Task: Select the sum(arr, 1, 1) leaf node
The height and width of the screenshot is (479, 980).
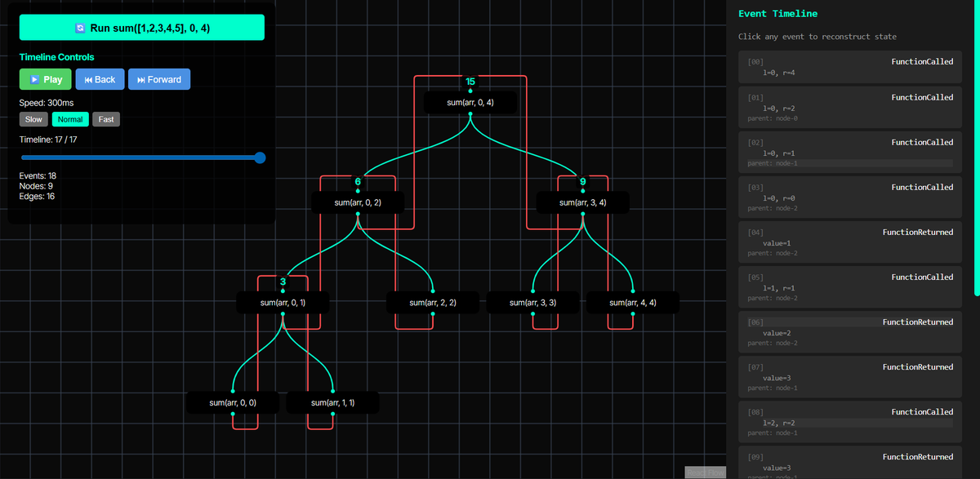Action: coord(332,403)
